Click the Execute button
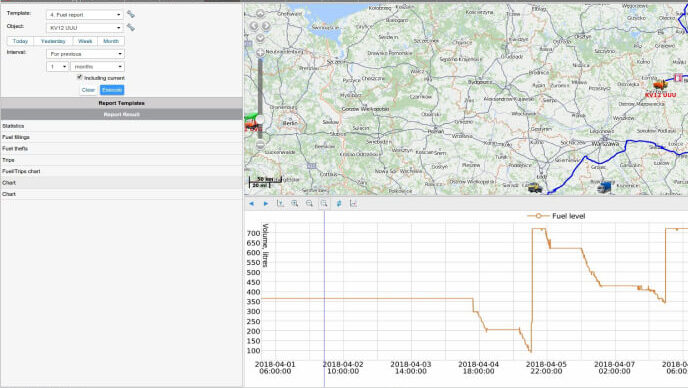The height and width of the screenshot is (388, 688). coord(112,90)
